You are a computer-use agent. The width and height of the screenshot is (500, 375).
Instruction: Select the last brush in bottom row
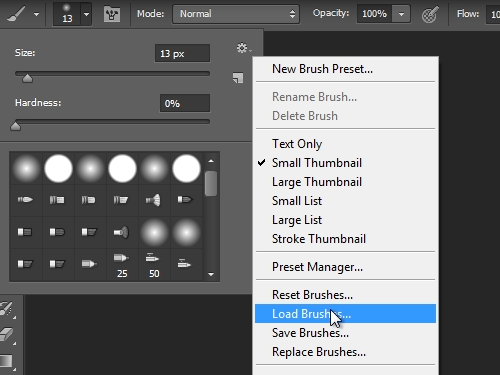click(x=185, y=265)
